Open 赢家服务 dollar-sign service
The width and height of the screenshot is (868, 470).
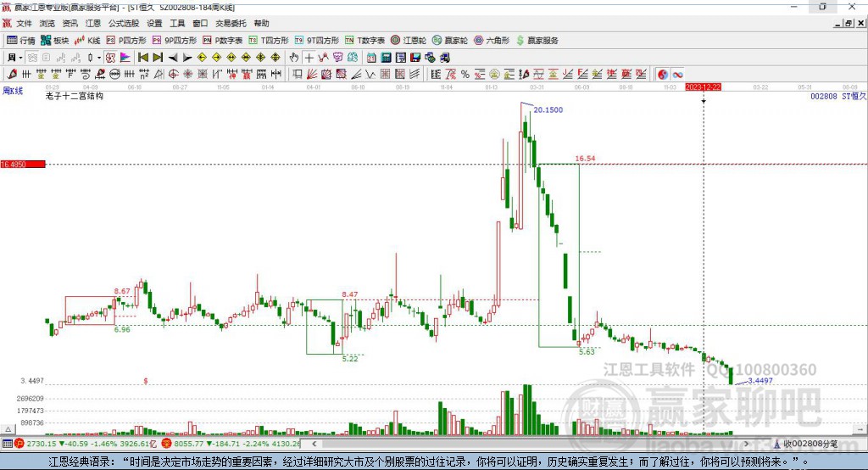(537, 41)
